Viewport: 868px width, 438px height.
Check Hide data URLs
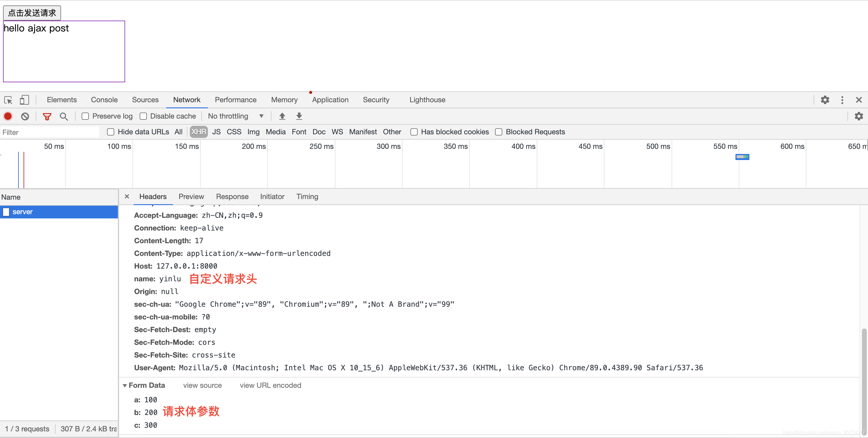pos(111,132)
